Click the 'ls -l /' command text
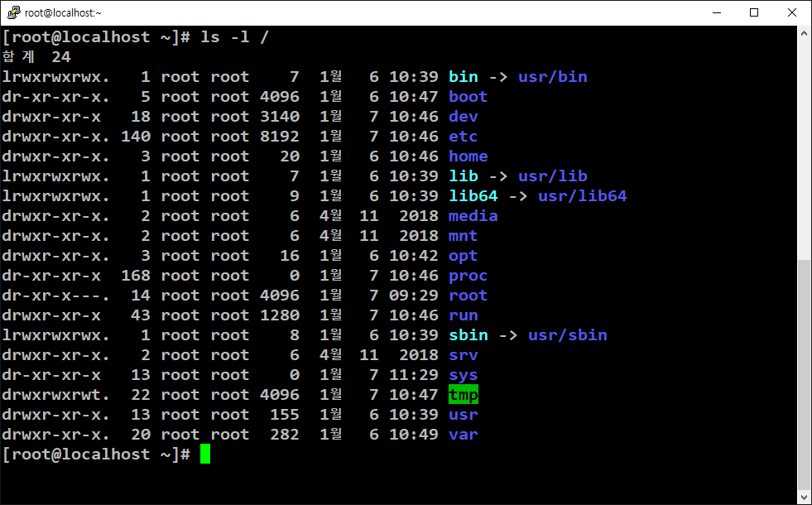This screenshot has width=812, height=505. (x=234, y=37)
